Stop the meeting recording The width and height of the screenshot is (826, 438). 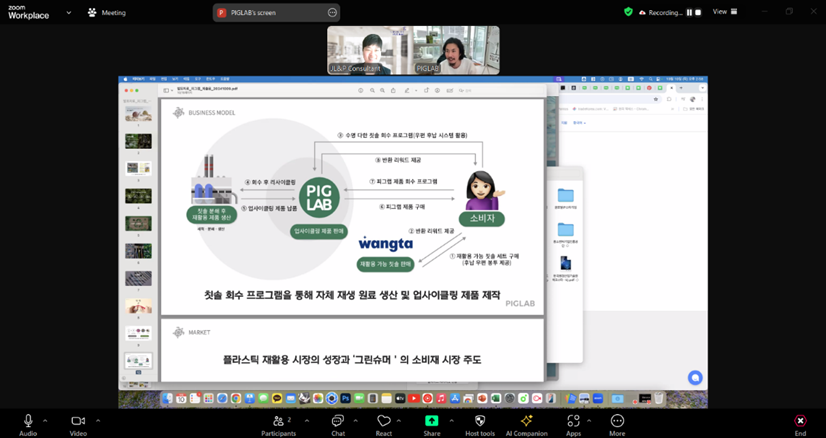coord(698,12)
